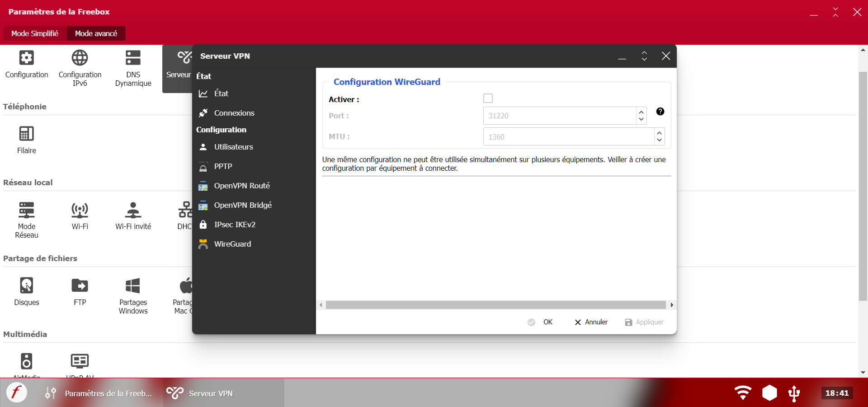Open Utilisateurs in VPN sidebar
This screenshot has height=407, width=868.
[x=254, y=147]
